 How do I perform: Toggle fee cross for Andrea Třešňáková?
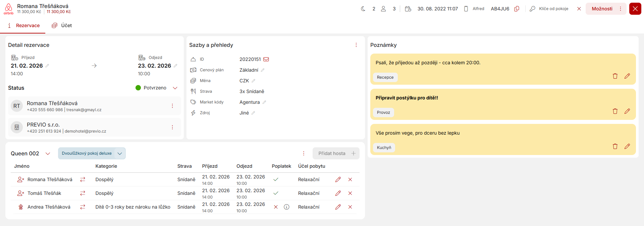[276, 207]
